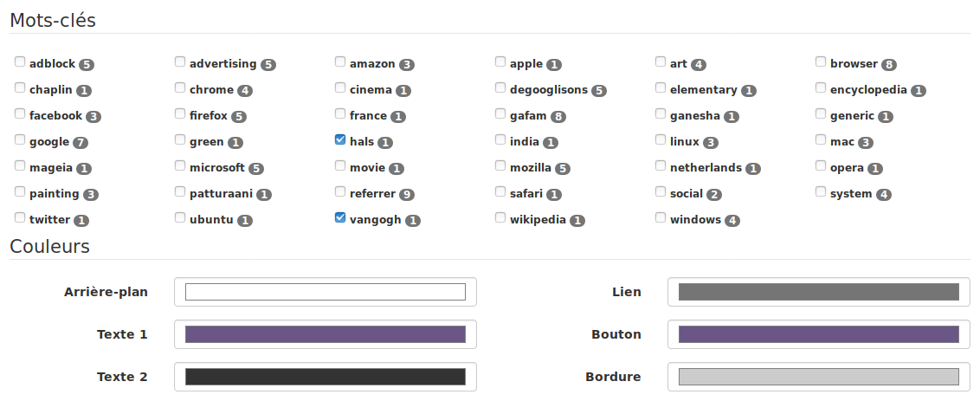The height and width of the screenshot is (401, 980).
Task: Select the firefox keyword checkbox
Action: 180,113
